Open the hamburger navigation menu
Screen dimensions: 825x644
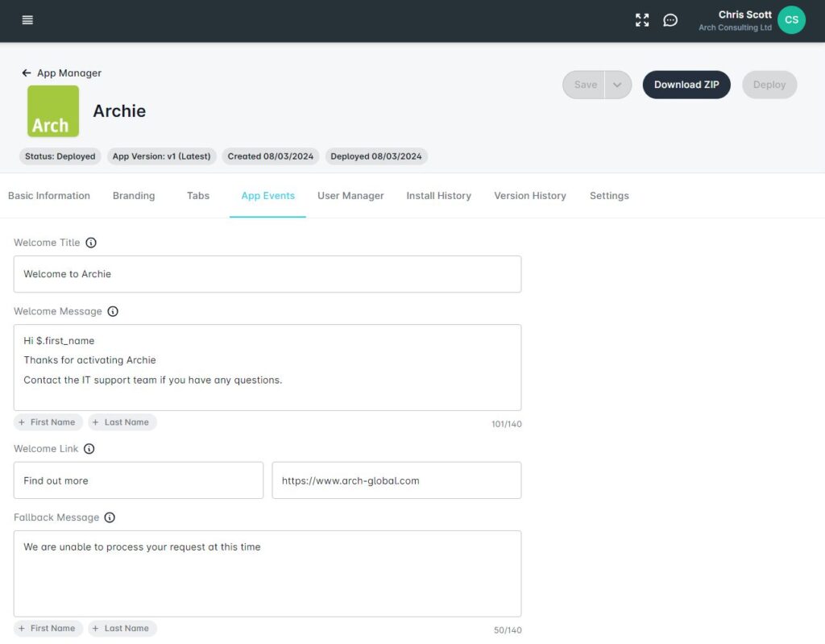click(27, 20)
